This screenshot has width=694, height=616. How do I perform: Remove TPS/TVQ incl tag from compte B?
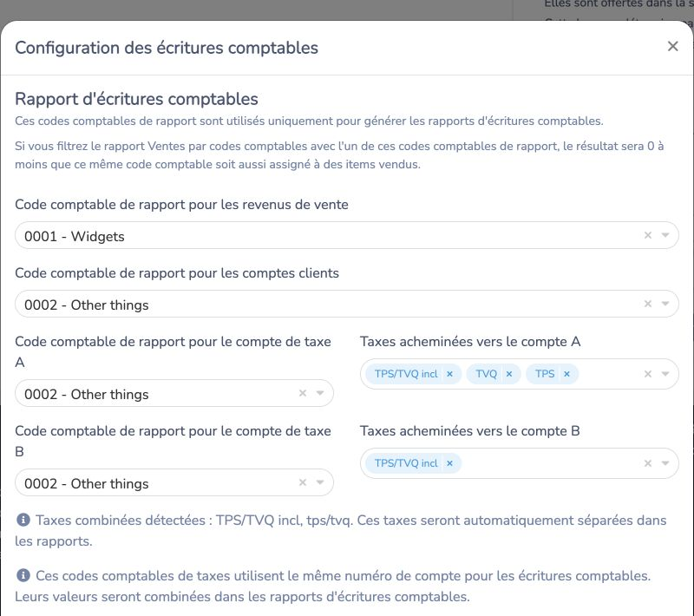449,463
